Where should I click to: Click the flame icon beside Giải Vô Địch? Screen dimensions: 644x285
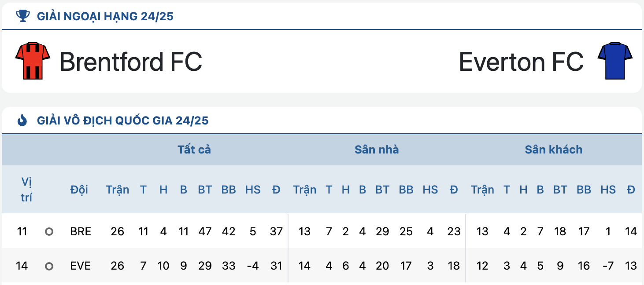(22, 121)
